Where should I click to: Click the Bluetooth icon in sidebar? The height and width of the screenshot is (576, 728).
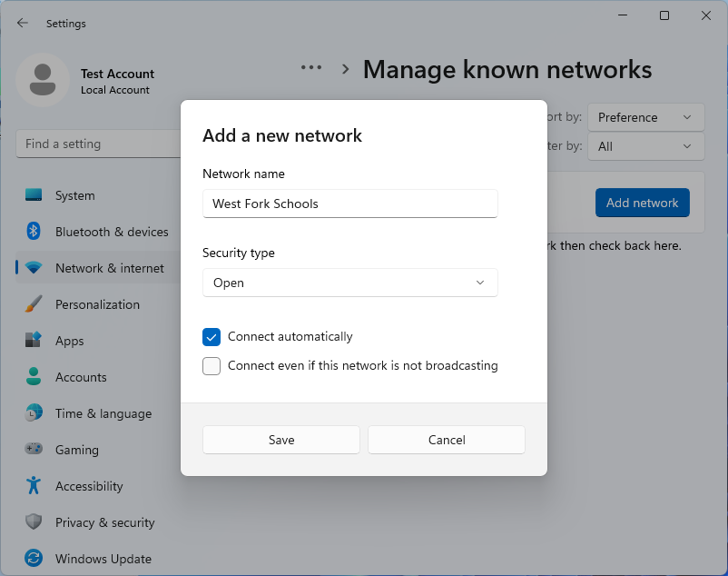coord(34,232)
